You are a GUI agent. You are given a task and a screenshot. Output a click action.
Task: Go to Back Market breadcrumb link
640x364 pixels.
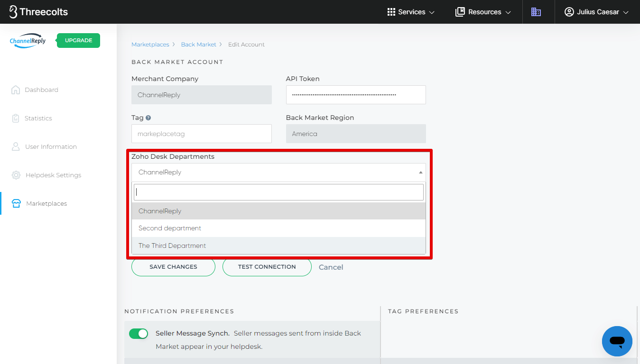pyautogui.click(x=199, y=45)
